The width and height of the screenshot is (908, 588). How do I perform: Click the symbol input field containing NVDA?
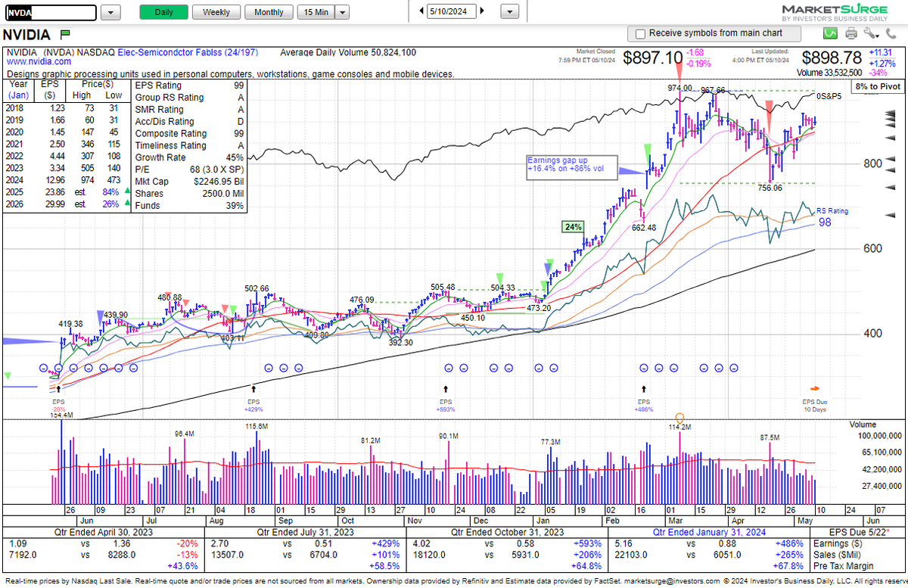(49, 12)
